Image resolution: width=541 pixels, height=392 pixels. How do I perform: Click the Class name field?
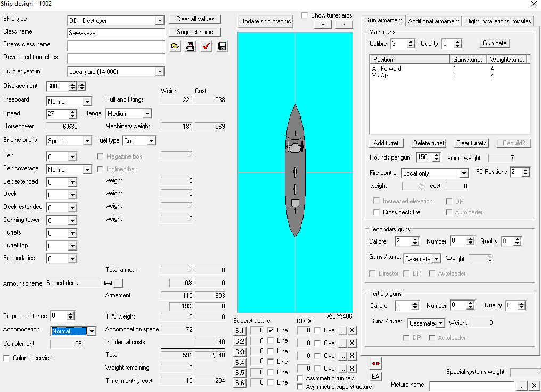click(x=116, y=33)
